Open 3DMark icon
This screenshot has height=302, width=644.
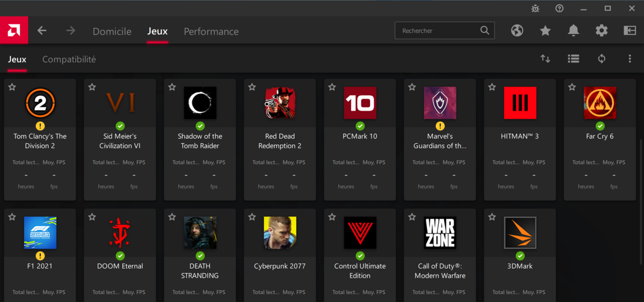(520, 233)
